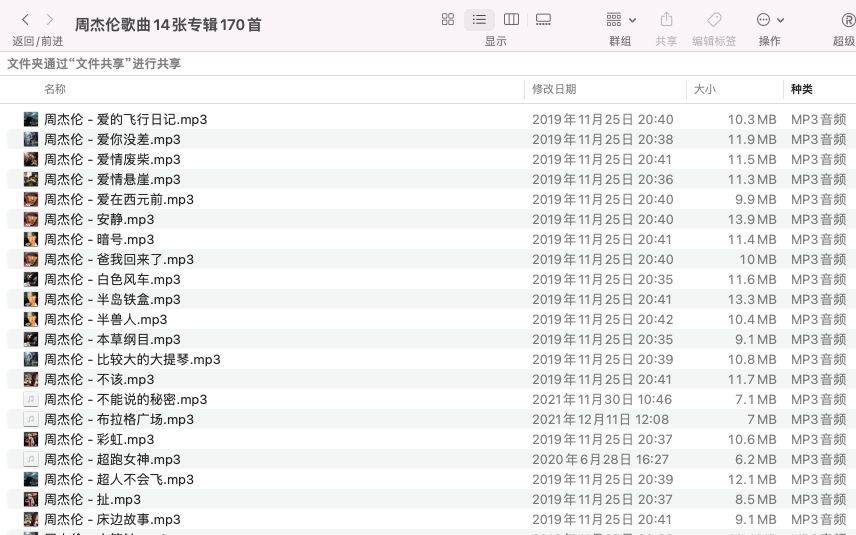
Task: Click the edit tags (编辑标签) icon
Action: [x=714, y=20]
